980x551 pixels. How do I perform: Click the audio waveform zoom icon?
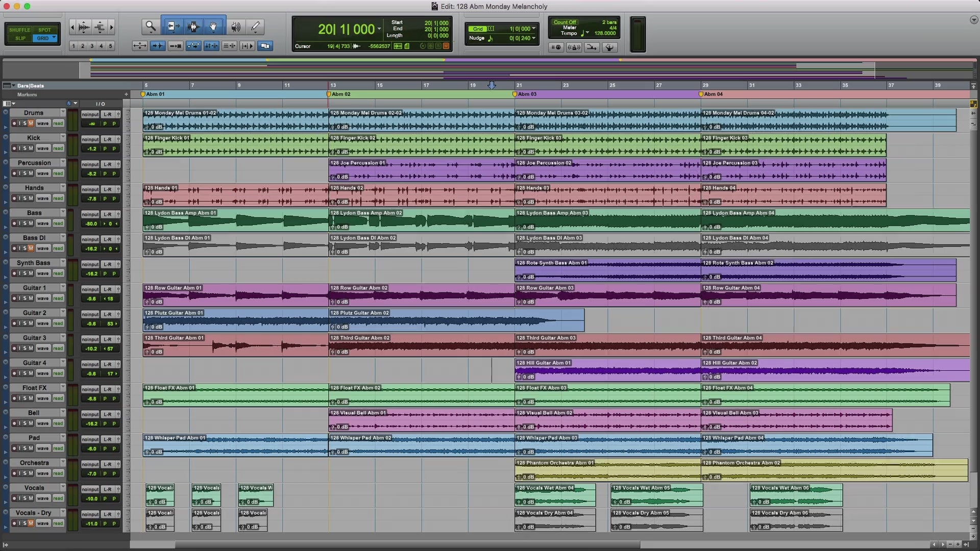[x=84, y=27]
